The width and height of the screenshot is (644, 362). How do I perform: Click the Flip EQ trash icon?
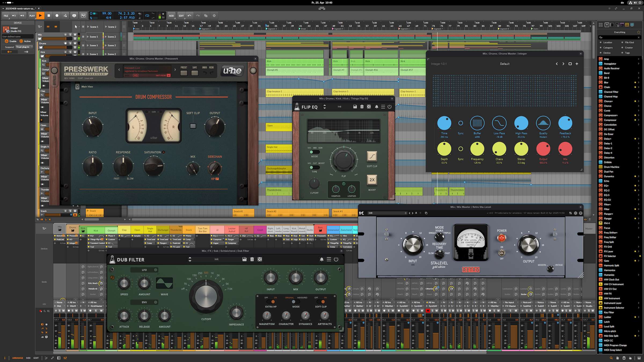point(362,107)
